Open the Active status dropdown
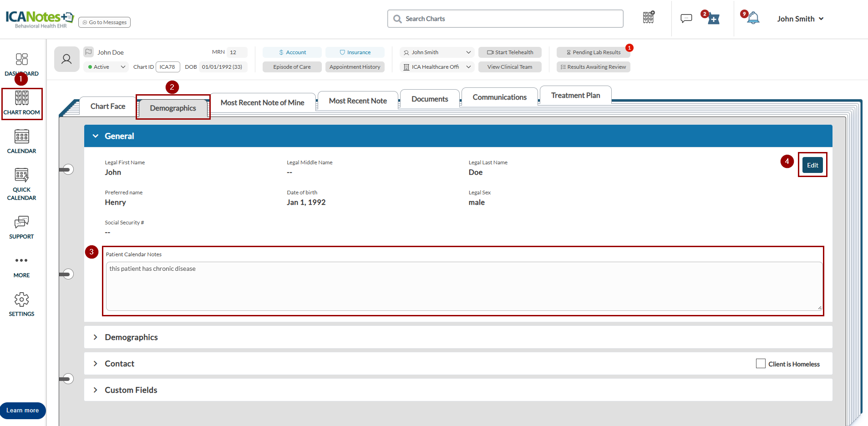This screenshot has height=426, width=868. (107, 67)
